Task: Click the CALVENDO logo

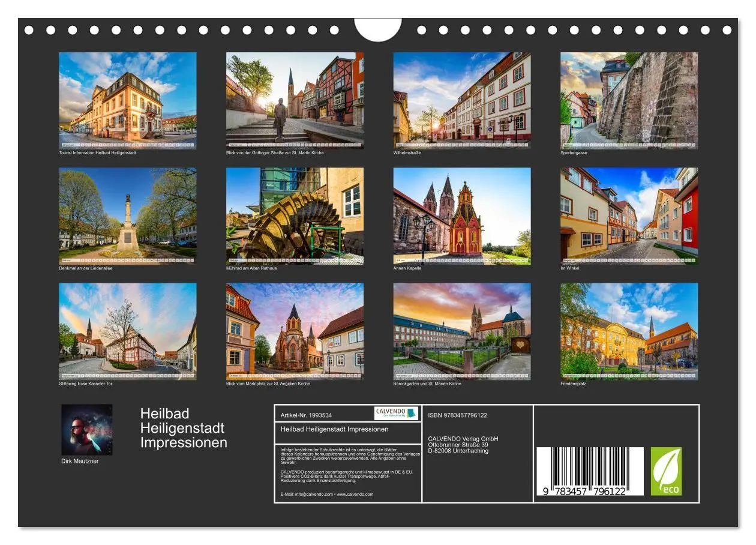Action: click(x=396, y=413)
